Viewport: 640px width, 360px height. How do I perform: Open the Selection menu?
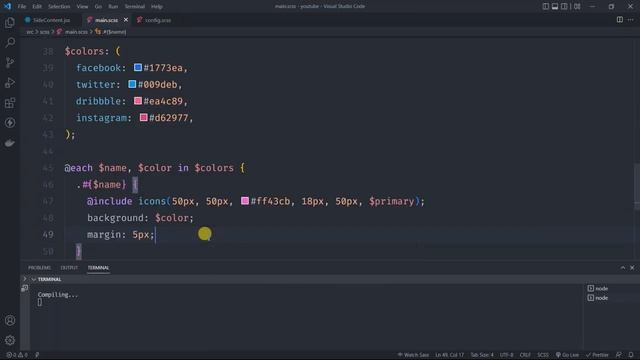tap(59, 7)
